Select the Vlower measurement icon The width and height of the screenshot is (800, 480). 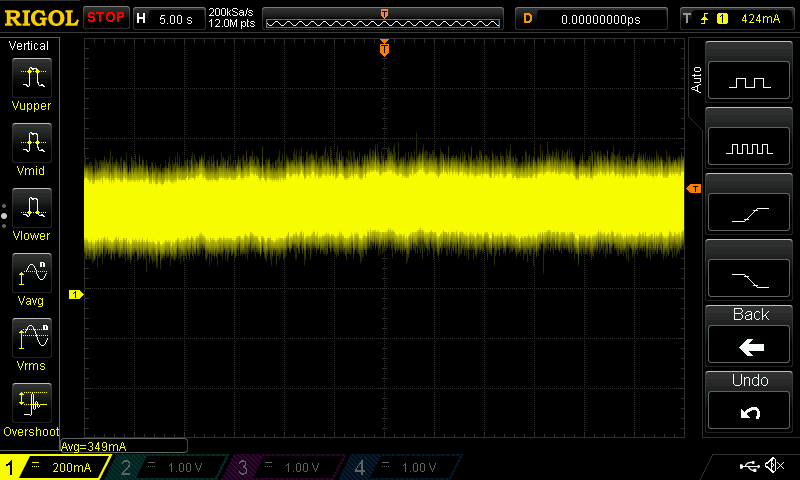point(31,208)
